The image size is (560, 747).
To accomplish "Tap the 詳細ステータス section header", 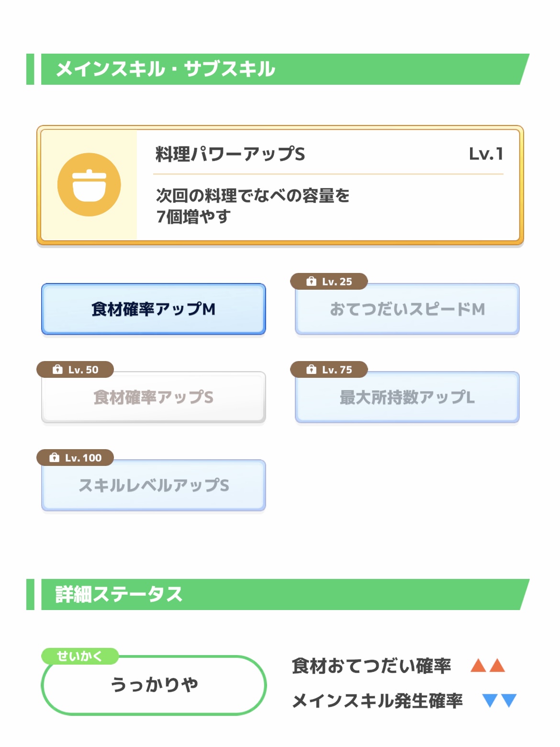I will click(x=119, y=594).
